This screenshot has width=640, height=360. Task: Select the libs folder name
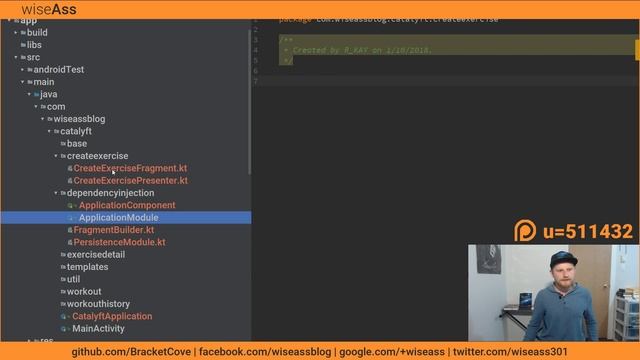(x=34, y=45)
